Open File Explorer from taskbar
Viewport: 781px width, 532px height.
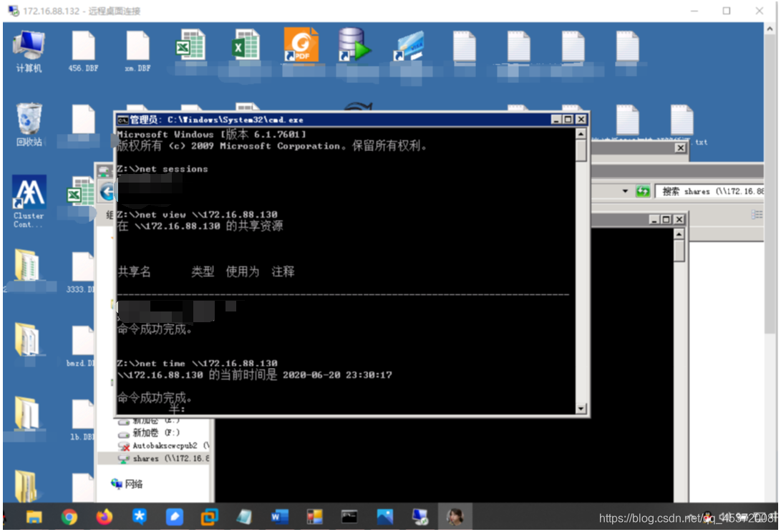click(x=34, y=518)
